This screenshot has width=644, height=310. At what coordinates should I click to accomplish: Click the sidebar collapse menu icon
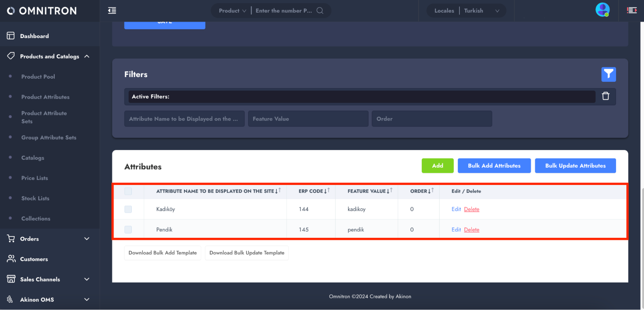pos(112,11)
